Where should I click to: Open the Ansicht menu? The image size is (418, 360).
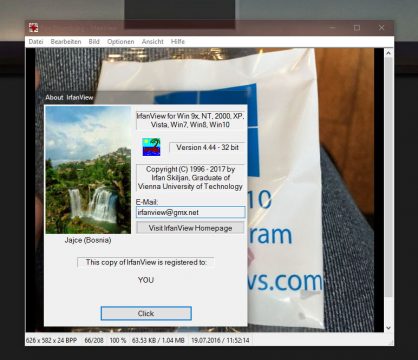(152, 42)
